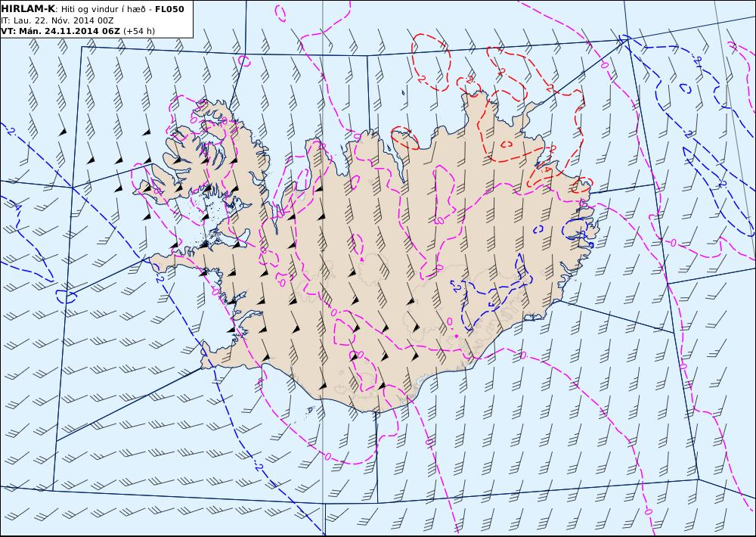Image resolution: width=756 pixels, height=537 pixels.
Task: Click the "Hiti og vindur í hæð" text
Action: point(103,9)
